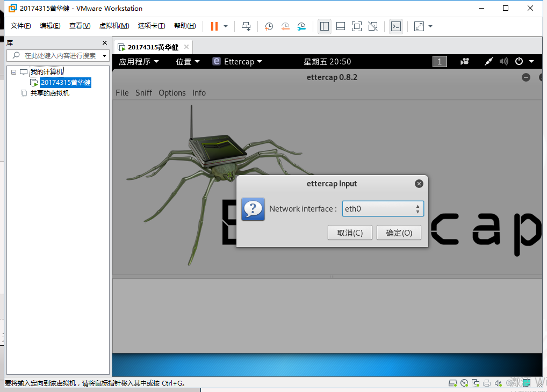Open the Ettercap app menu in panel
The width and height of the screenshot is (547, 392).
(x=237, y=62)
